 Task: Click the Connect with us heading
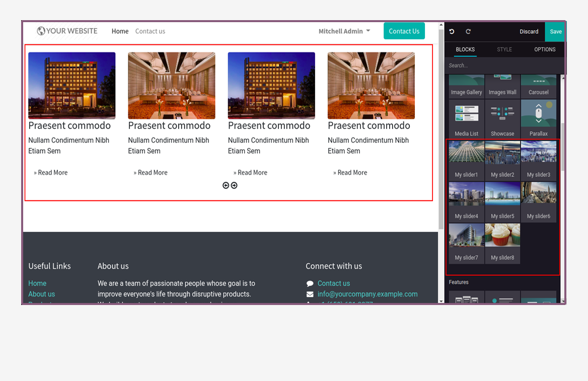coord(333,266)
